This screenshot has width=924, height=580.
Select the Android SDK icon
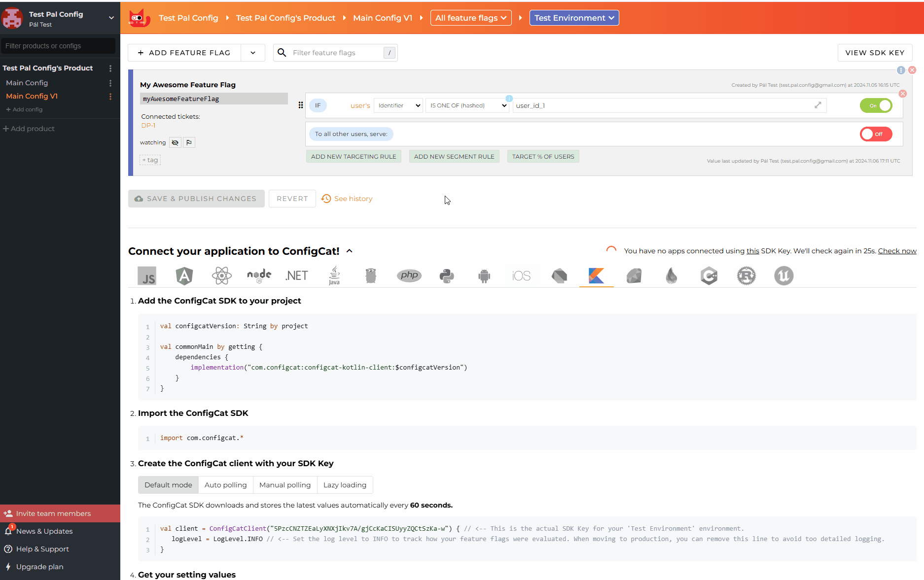tap(484, 275)
